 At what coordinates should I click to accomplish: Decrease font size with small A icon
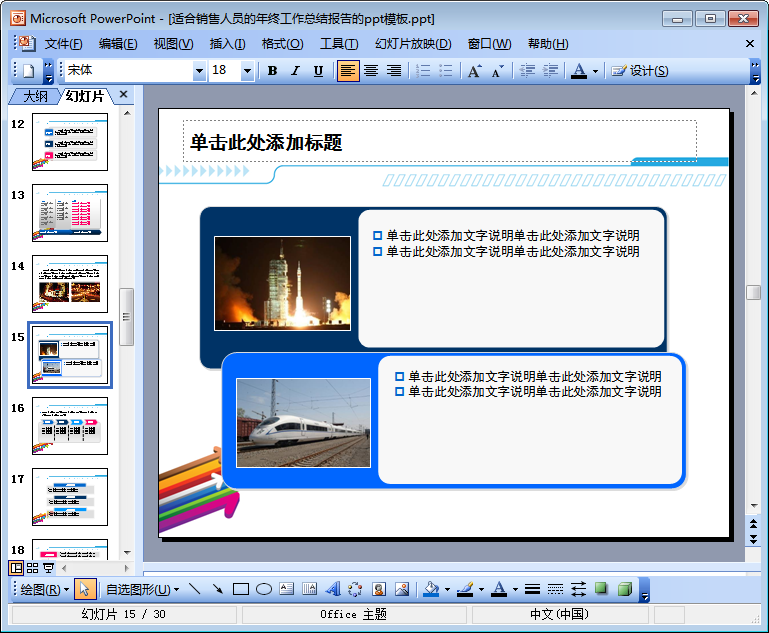point(497,71)
